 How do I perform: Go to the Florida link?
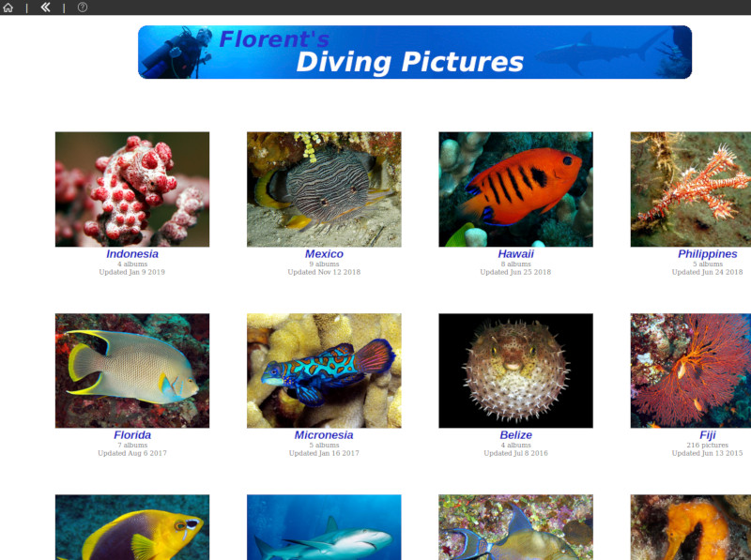click(x=132, y=435)
